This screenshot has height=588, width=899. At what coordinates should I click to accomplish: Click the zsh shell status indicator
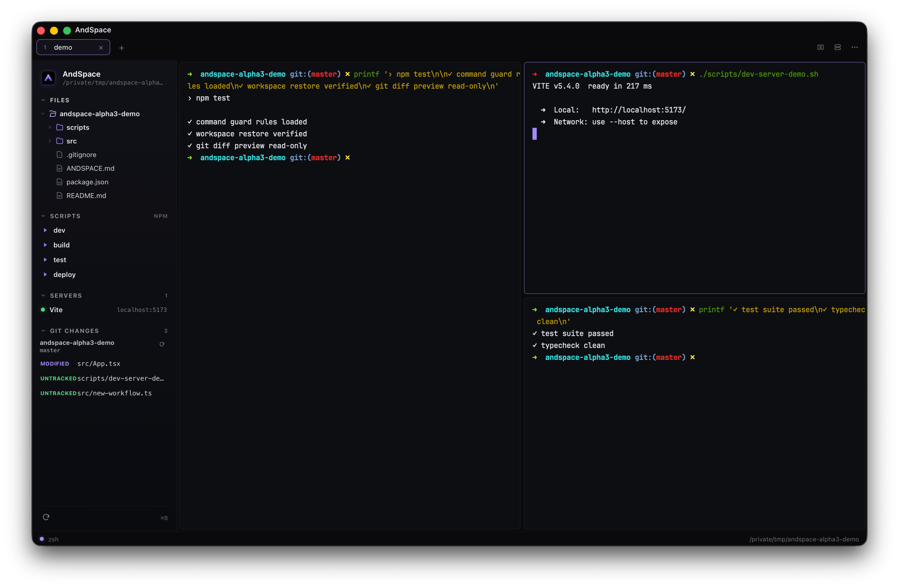point(49,539)
